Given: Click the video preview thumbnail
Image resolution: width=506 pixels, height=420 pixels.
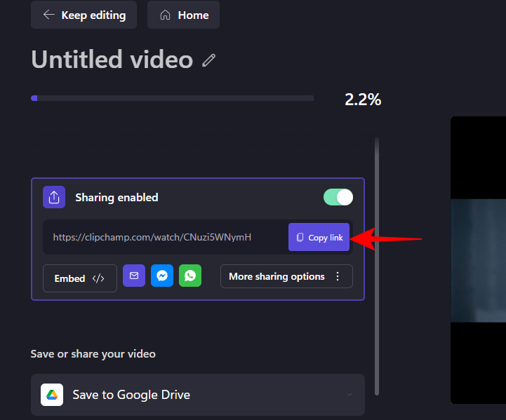Looking at the screenshot, I should coord(478,260).
